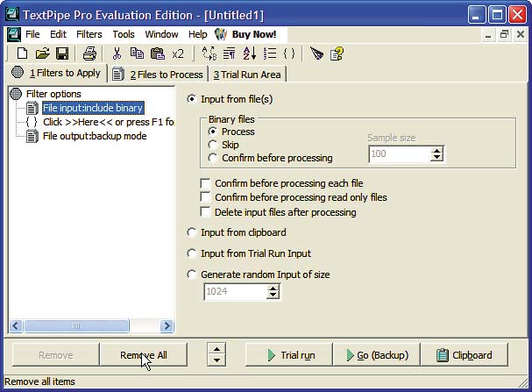Move filter up with arrow button
532x392 pixels.
[x=216, y=349]
